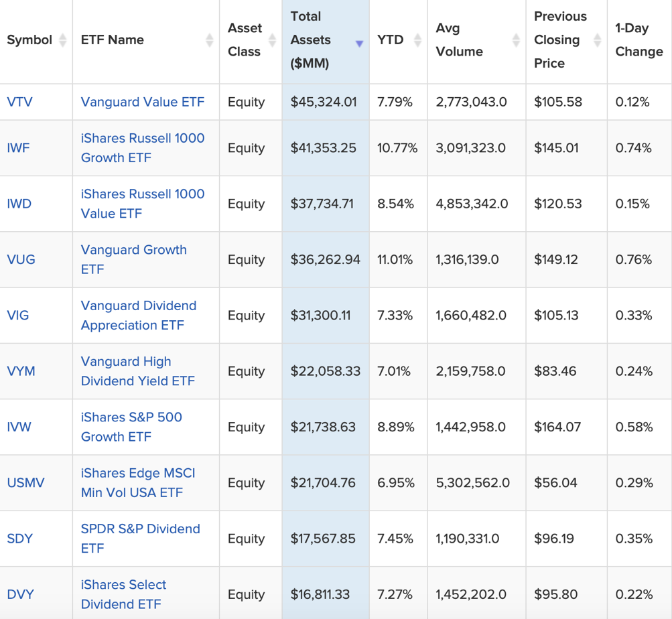Open the SDY symbol link
Screen dimensions: 672x619
click(19, 539)
